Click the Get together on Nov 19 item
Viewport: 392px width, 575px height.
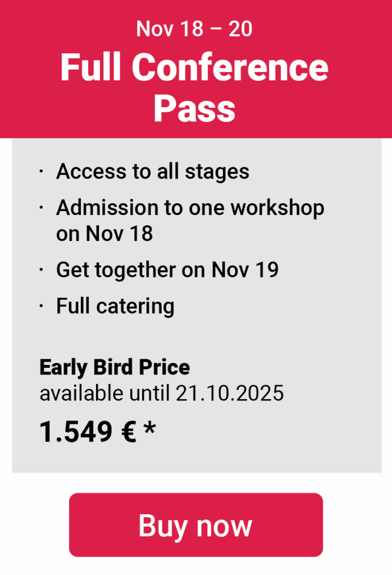coord(167,270)
